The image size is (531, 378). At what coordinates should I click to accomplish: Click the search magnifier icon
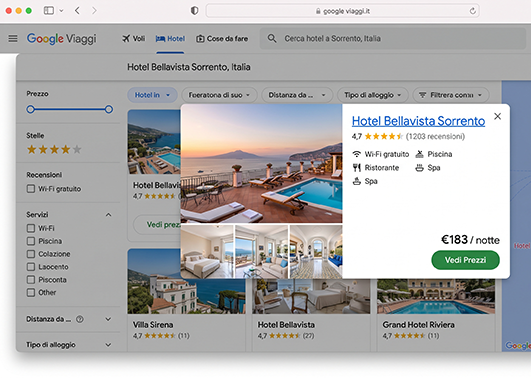(x=272, y=38)
